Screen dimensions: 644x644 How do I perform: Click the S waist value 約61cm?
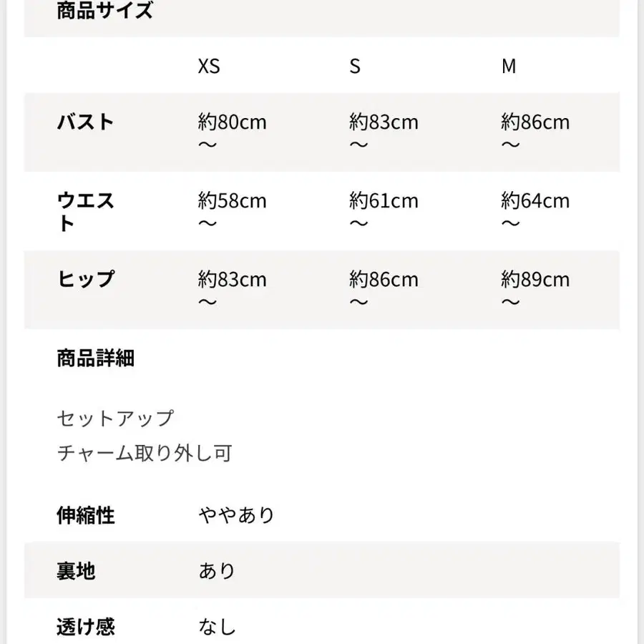tap(384, 201)
